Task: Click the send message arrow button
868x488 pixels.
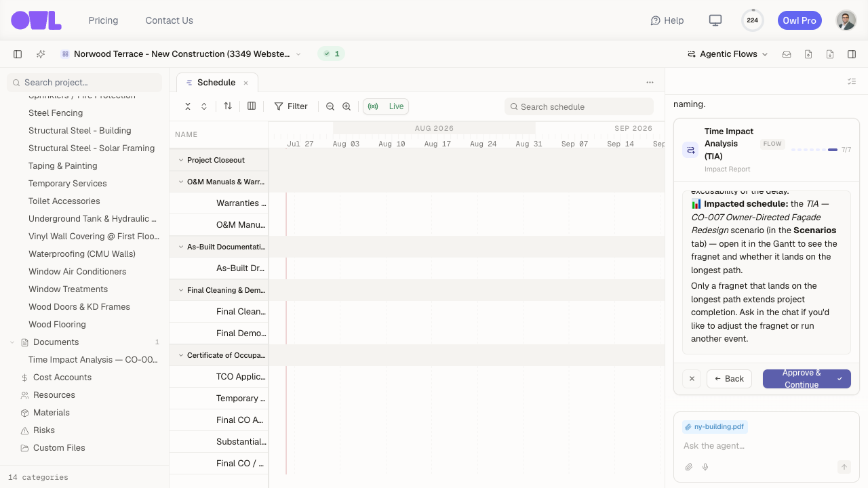Action: (x=844, y=467)
